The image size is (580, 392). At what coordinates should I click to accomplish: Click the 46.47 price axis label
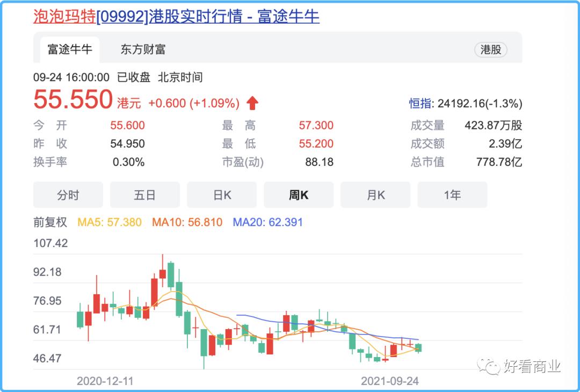pos(47,358)
